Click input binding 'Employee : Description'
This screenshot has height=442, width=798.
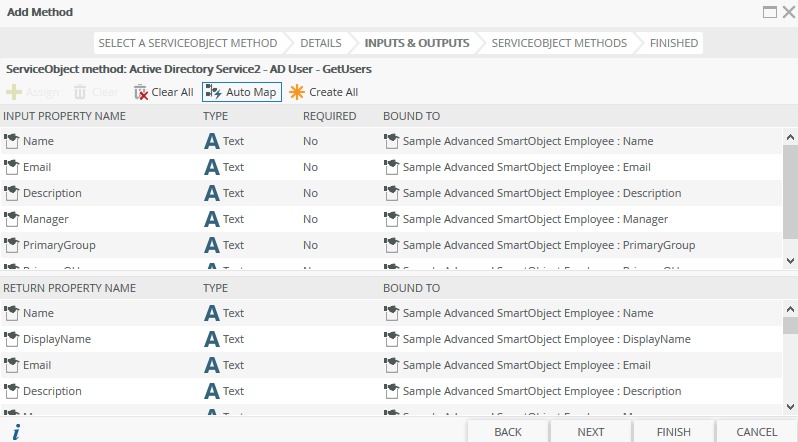542,193
